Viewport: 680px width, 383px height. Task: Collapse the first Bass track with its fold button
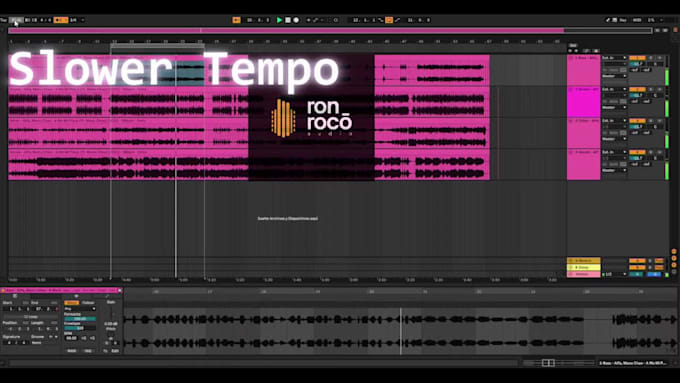tap(571, 58)
